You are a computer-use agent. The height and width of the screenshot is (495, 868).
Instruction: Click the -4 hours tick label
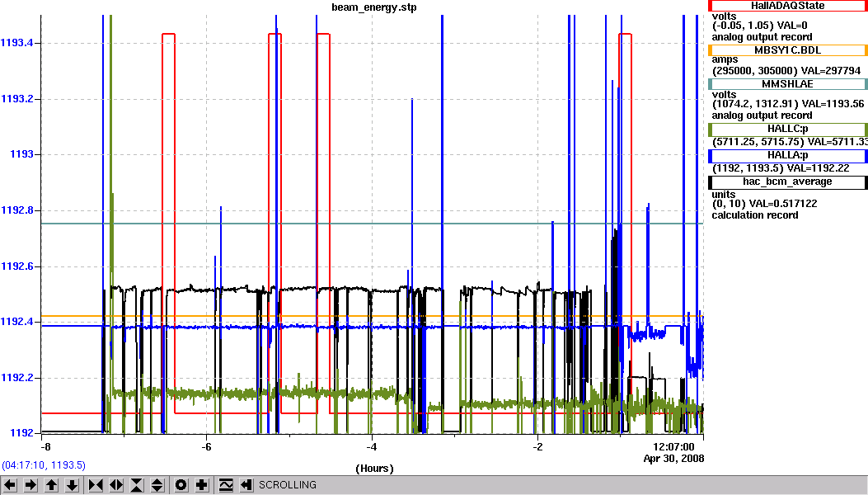(372, 447)
